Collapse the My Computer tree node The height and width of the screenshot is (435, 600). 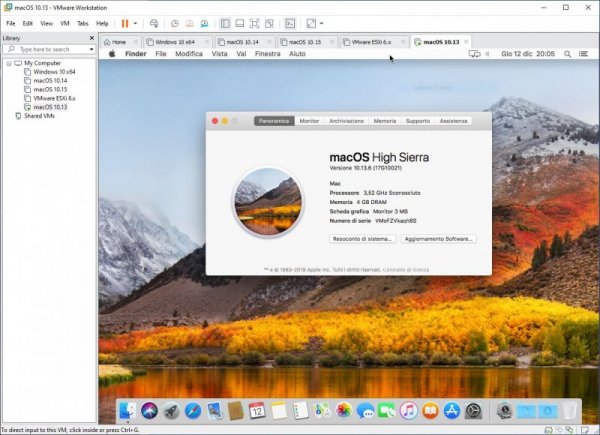(9, 63)
